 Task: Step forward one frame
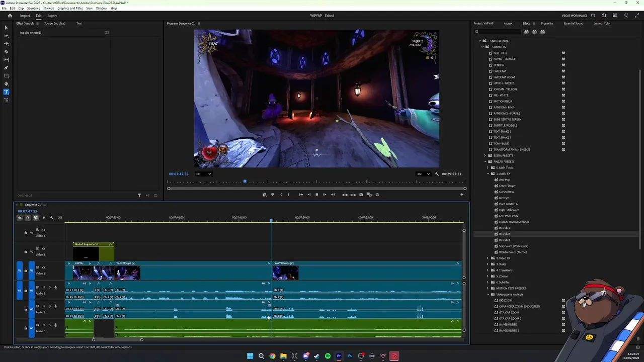point(325,195)
